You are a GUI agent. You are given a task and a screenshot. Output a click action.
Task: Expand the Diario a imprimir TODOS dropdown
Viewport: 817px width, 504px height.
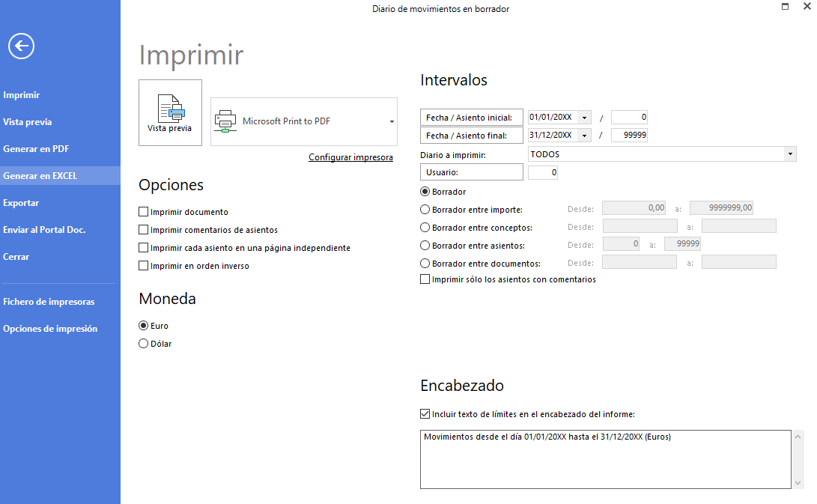point(790,154)
